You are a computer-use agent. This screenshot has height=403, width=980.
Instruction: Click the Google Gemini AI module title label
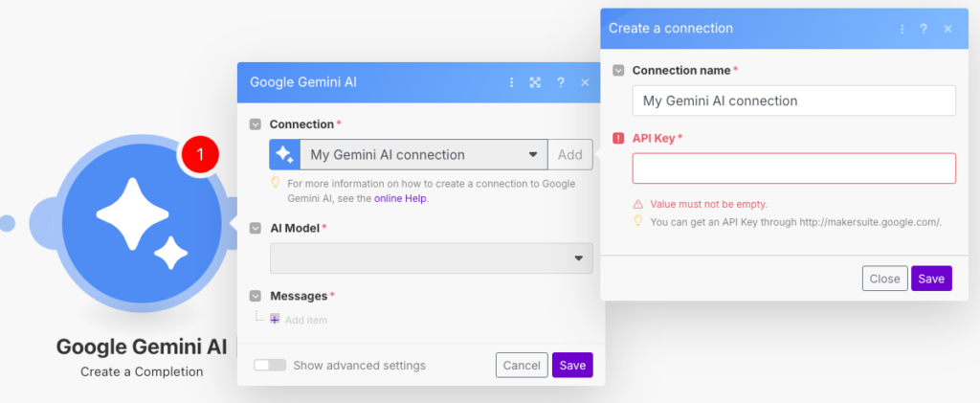142,347
